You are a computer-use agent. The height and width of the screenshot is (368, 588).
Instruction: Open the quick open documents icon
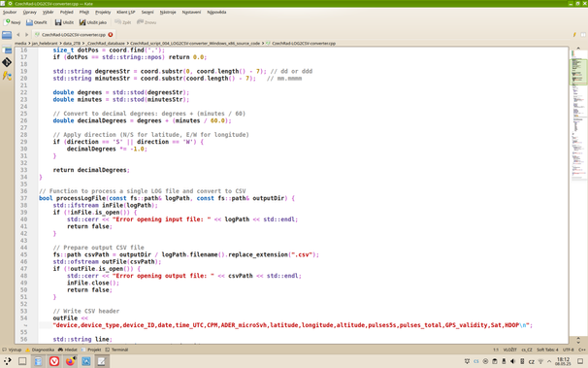tap(7, 35)
